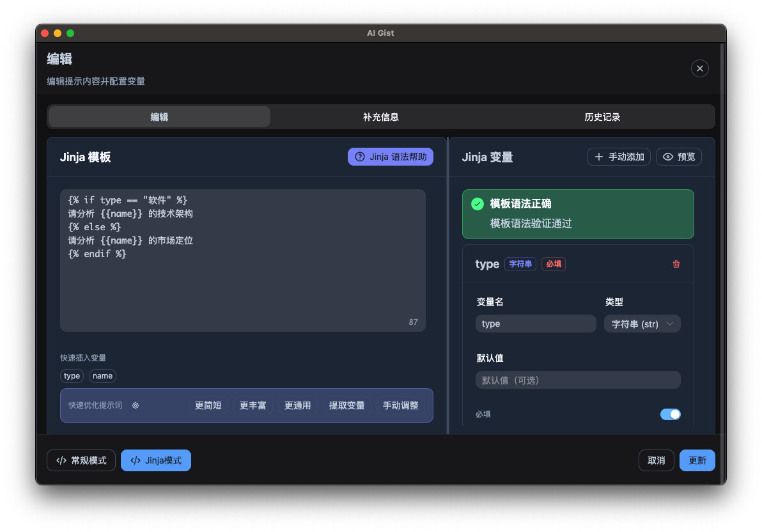
Task: Click 手动添加 to add a variable
Action: click(x=619, y=157)
